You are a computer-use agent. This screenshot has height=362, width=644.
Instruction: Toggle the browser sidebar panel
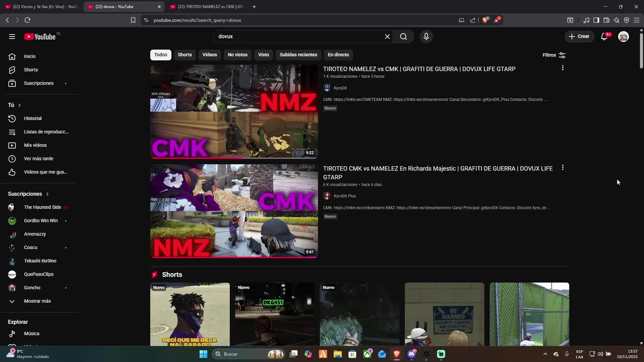tap(596, 20)
